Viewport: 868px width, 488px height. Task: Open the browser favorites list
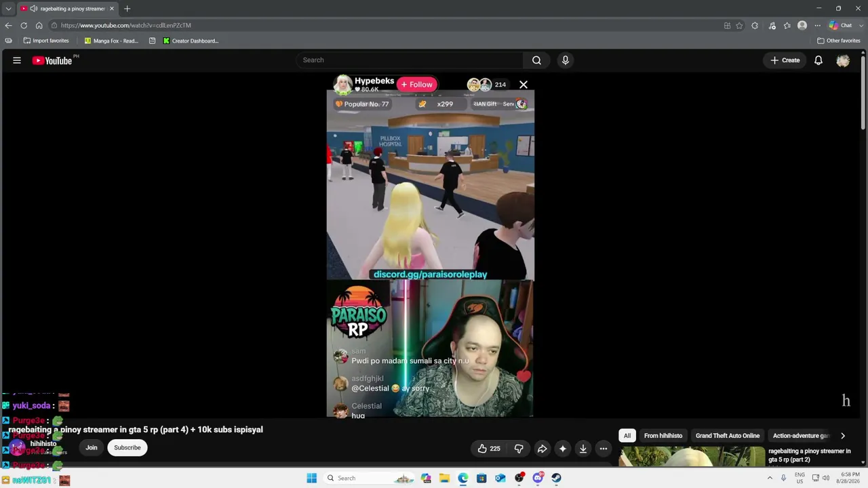pos(787,25)
